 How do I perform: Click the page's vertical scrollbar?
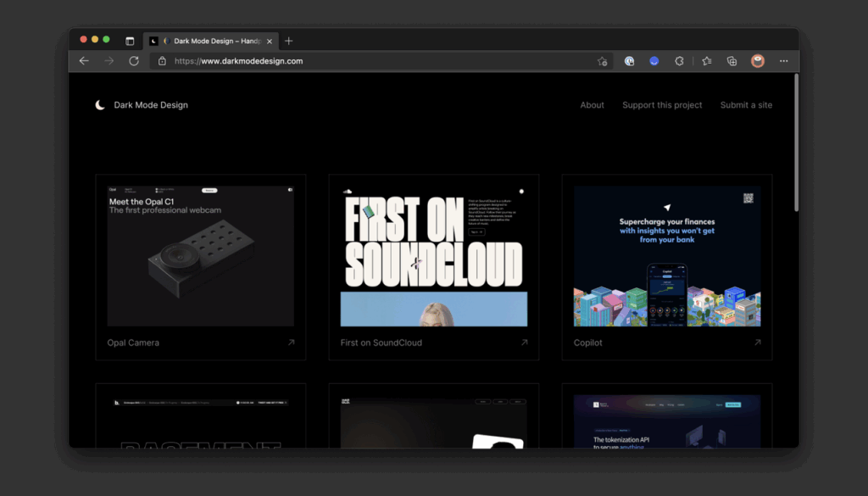pos(797,142)
